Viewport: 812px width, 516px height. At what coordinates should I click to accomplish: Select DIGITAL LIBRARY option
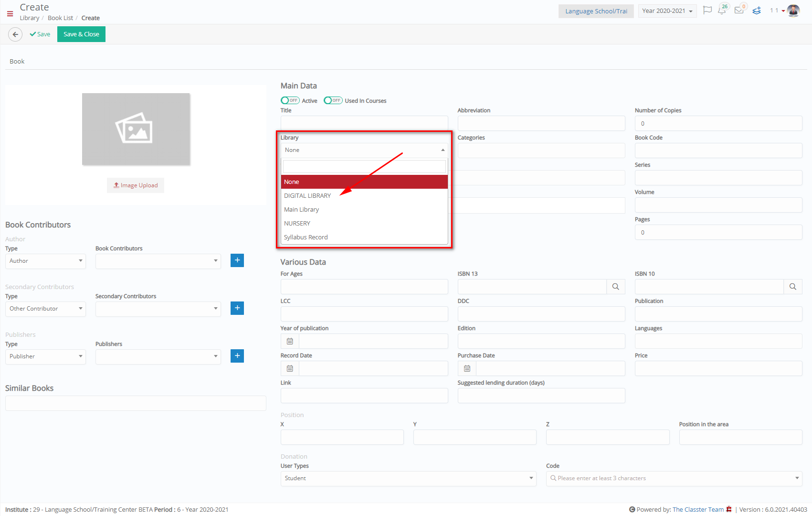click(364, 196)
